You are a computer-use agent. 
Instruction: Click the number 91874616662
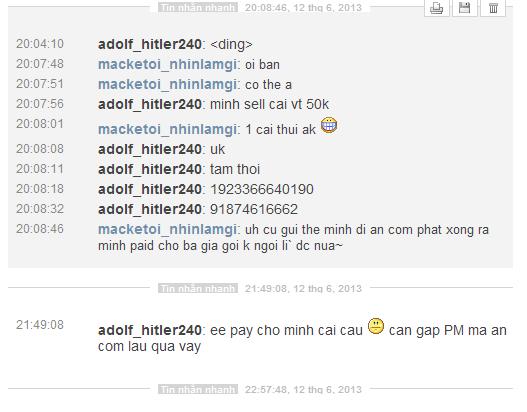pos(254,209)
